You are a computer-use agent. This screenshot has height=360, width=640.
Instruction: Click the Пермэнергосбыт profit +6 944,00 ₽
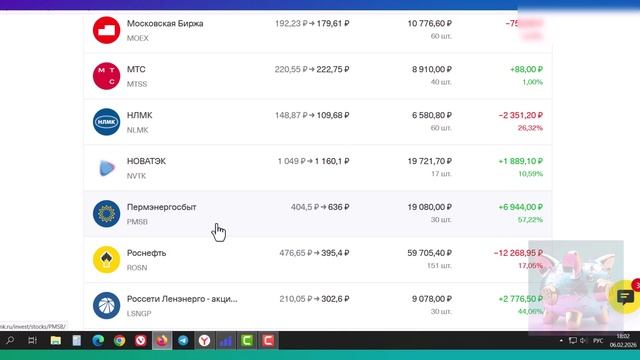[520, 207]
